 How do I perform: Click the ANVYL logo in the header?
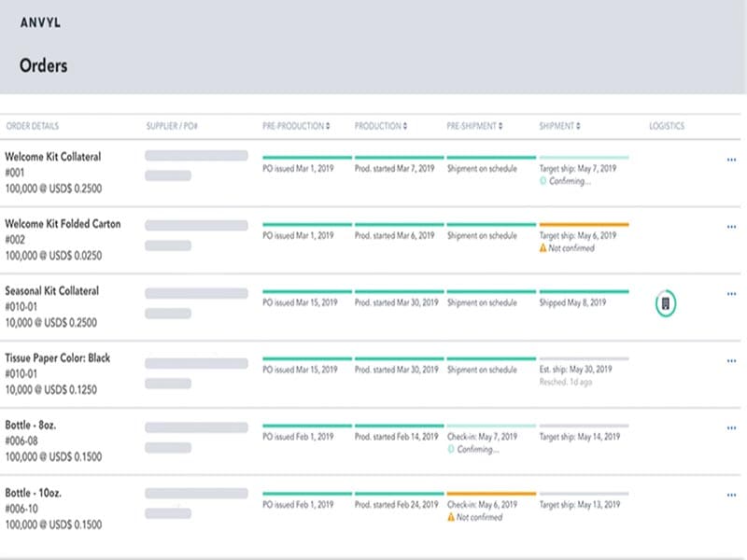[x=43, y=21]
